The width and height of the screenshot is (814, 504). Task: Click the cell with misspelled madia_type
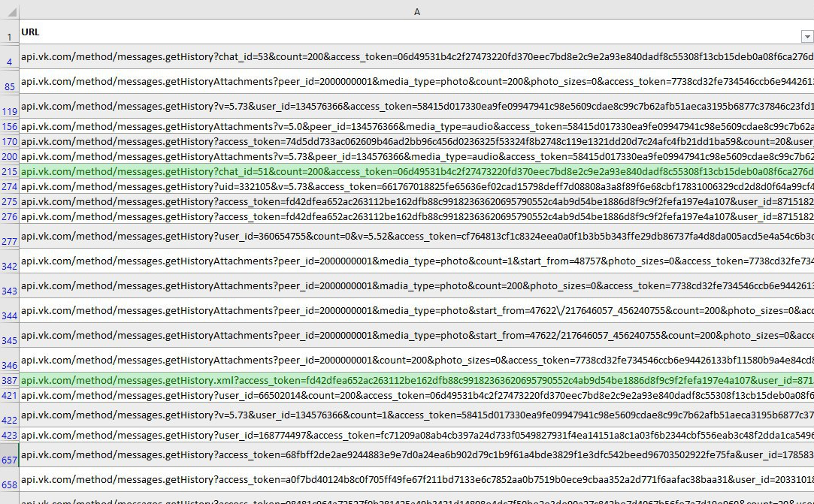point(417,286)
